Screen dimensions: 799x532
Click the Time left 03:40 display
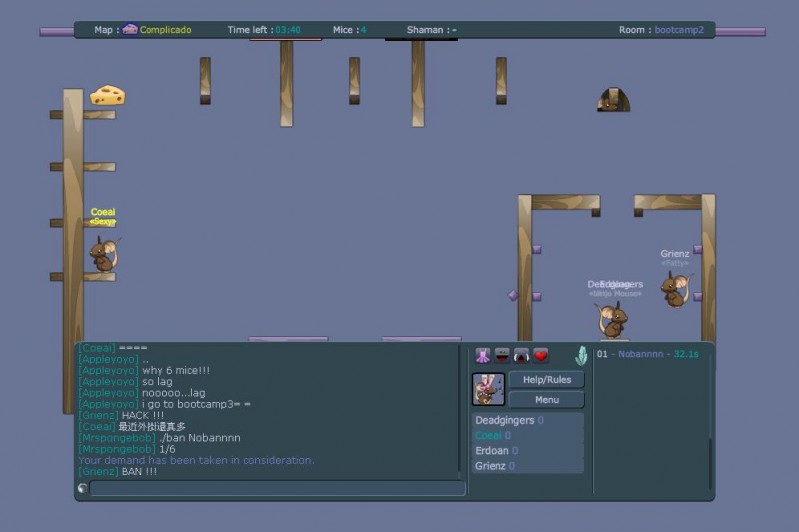[x=264, y=30]
